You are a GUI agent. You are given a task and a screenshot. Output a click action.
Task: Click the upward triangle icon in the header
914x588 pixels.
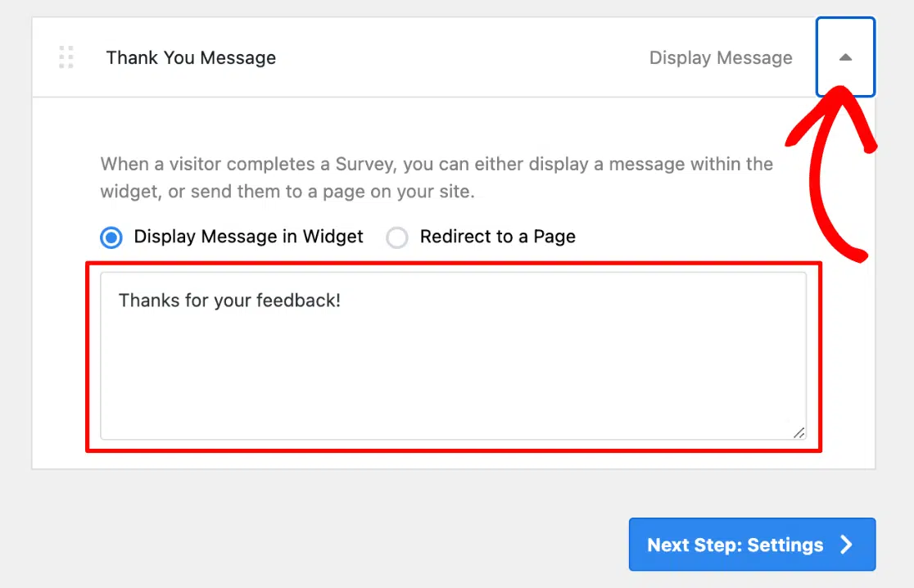[x=845, y=57]
